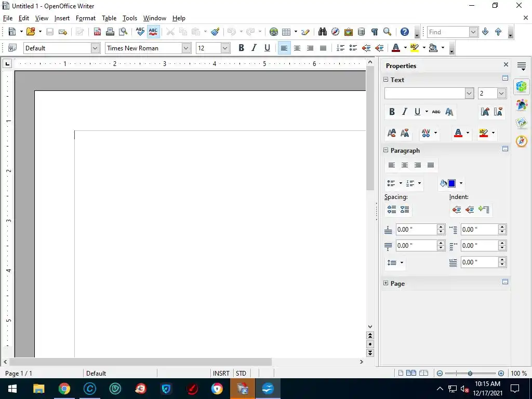Open Times New Roman font name dropdown
The height and width of the screenshot is (399, 532).
pos(186,48)
